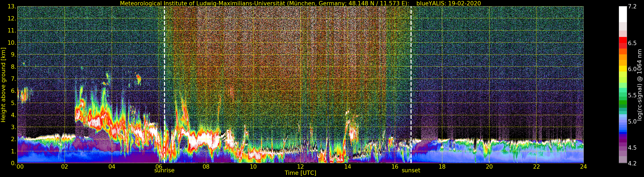This screenshot has height=177, width=644.
Task: Click the 6.0 value on the colorbar
Action: (x=632, y=69)
